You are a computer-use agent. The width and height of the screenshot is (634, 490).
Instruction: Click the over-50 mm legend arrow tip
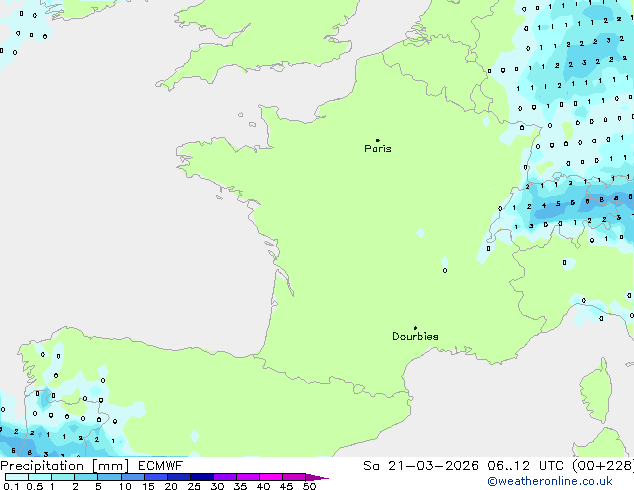[317, 477]
